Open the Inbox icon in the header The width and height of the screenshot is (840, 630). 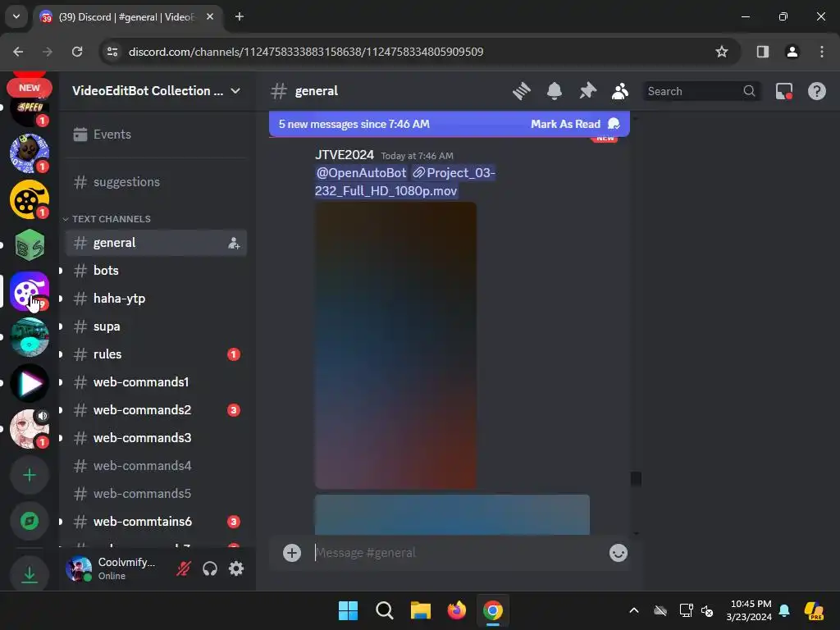[783, 91]
